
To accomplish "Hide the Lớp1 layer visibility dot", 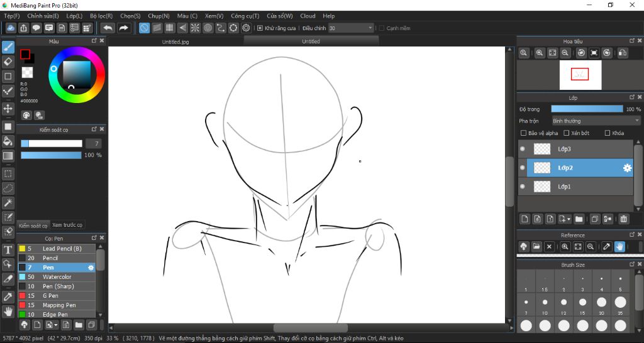I will [x=523, y=187].
